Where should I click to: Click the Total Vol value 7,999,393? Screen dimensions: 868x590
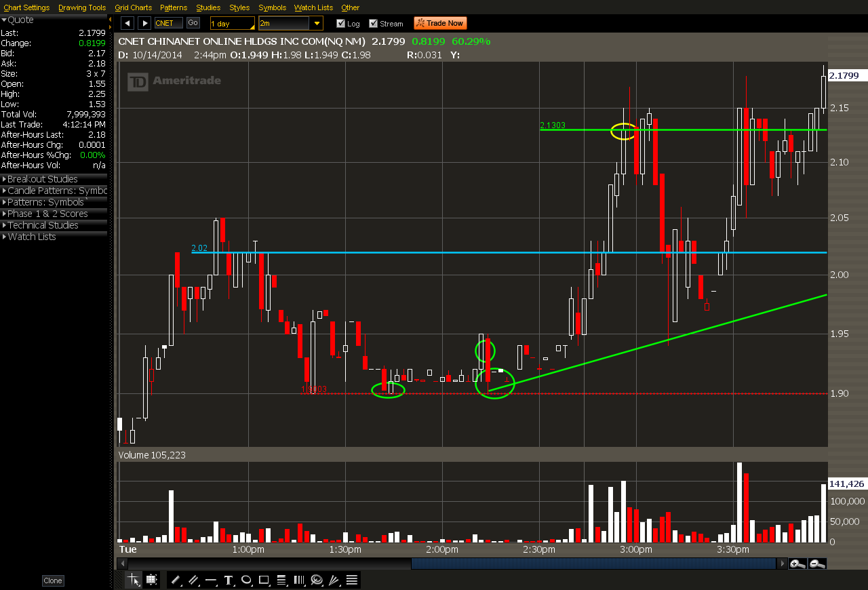pyautogui.click(x=85, y=115)
